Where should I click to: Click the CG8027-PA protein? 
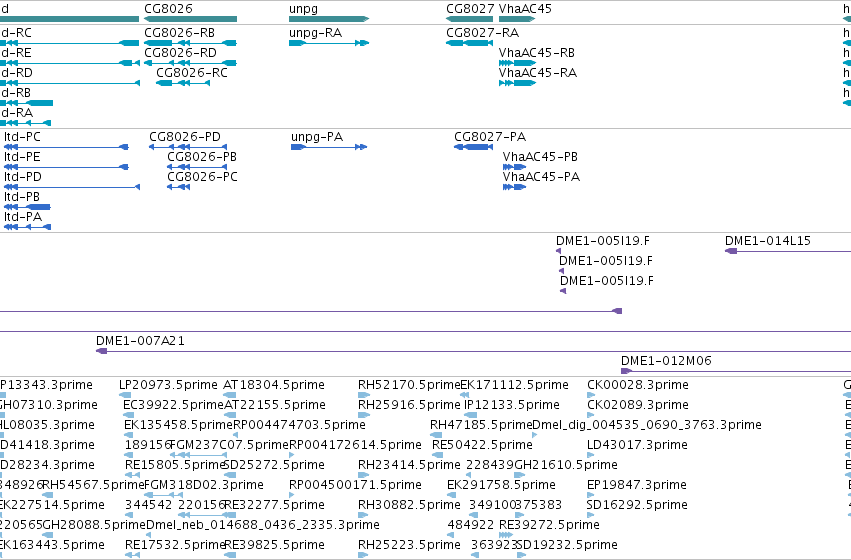coord(490,137)
